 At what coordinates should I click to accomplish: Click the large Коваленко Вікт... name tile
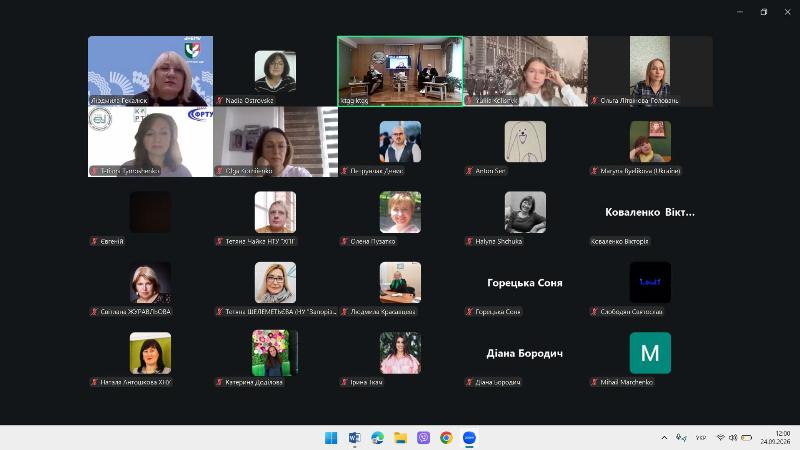tap(649, 212)
